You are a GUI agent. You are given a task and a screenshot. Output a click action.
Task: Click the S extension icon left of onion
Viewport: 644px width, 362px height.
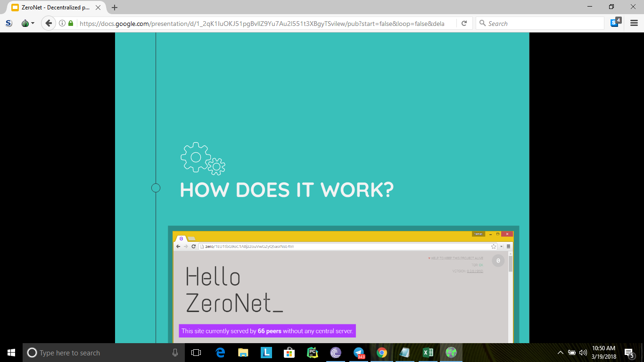pos(9,23)
